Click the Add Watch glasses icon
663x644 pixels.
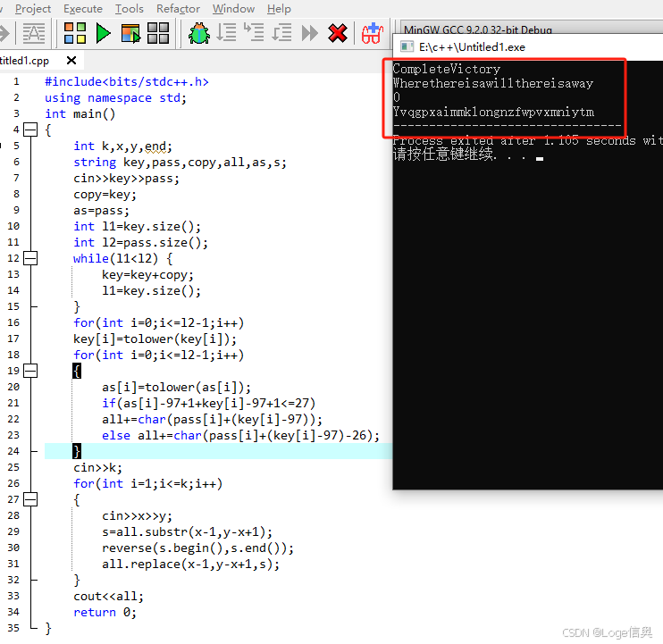(373, 33)
